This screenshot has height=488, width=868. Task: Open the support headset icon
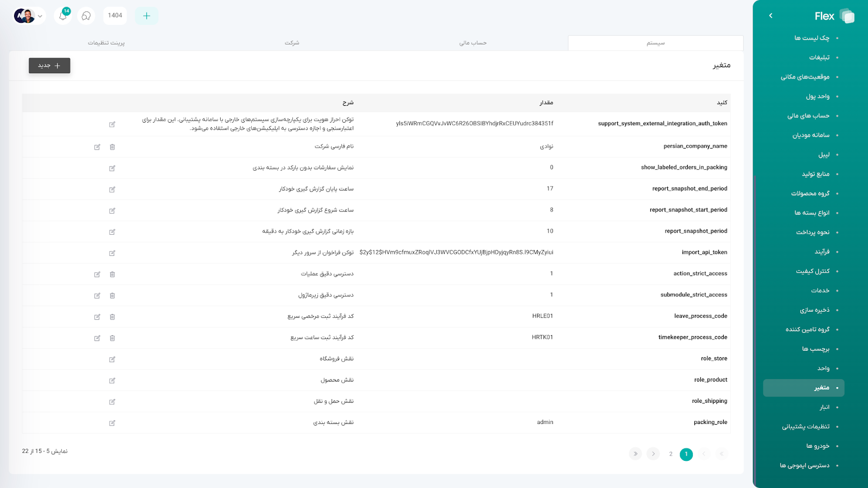click(x=86, y=16)
